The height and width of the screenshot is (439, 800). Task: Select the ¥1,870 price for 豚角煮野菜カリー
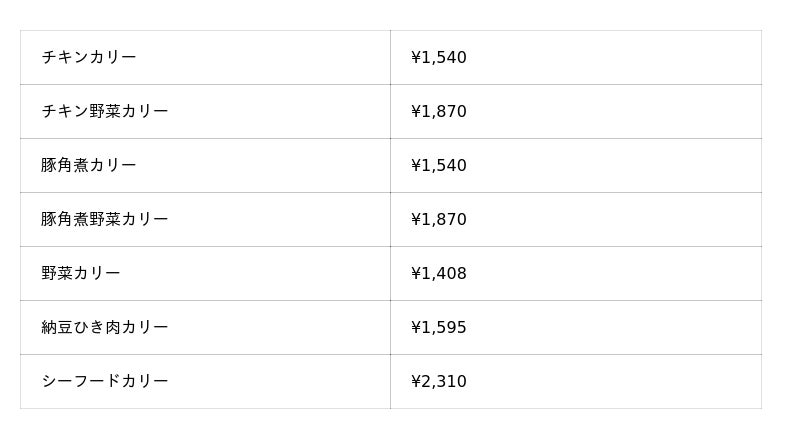point(439,220)
